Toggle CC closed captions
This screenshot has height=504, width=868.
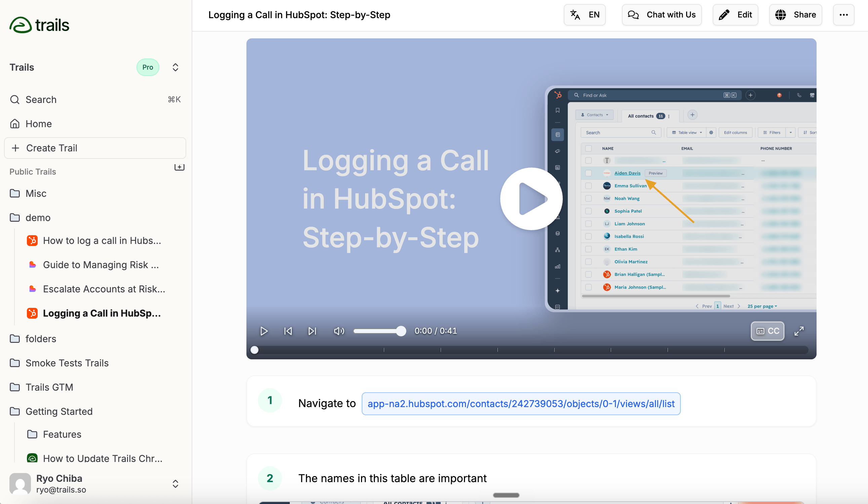tap(767, 331)
